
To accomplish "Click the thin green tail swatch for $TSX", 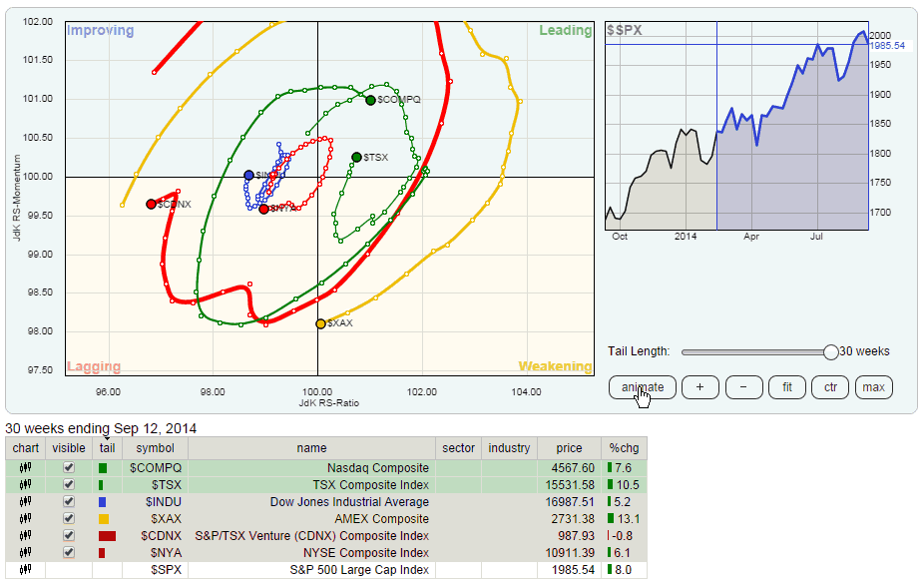I will click(101, 485).
